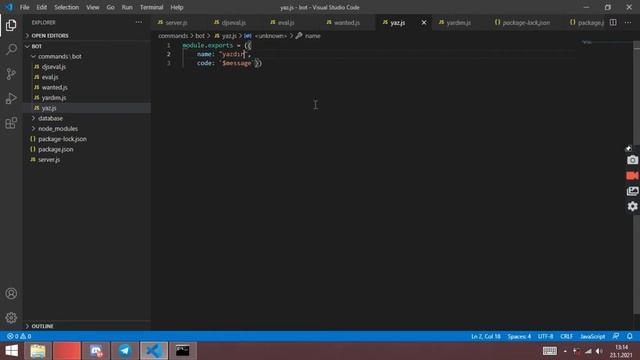Show hidden system tray icons arrow

click(x=565, y=351)
